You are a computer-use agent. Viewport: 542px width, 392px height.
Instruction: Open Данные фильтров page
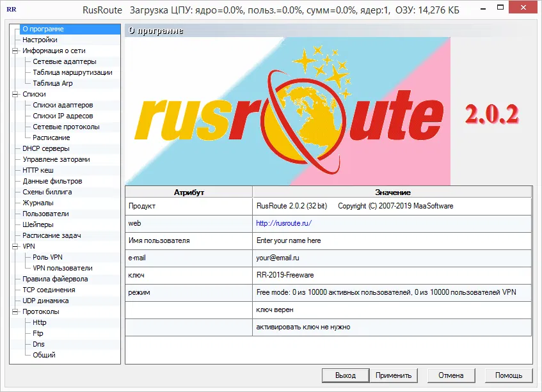click(x=52, y=182)
